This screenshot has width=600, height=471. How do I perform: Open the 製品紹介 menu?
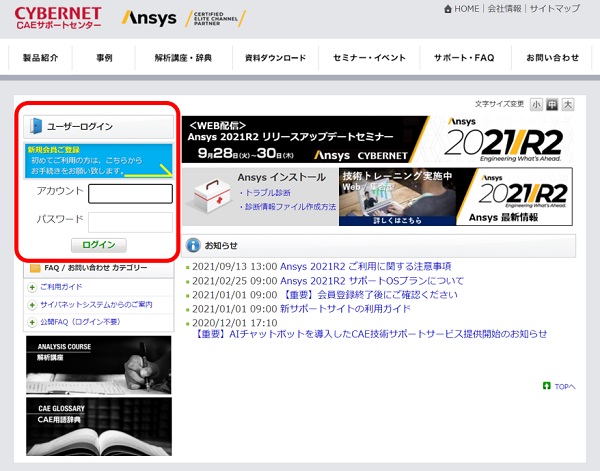[41, 58]
